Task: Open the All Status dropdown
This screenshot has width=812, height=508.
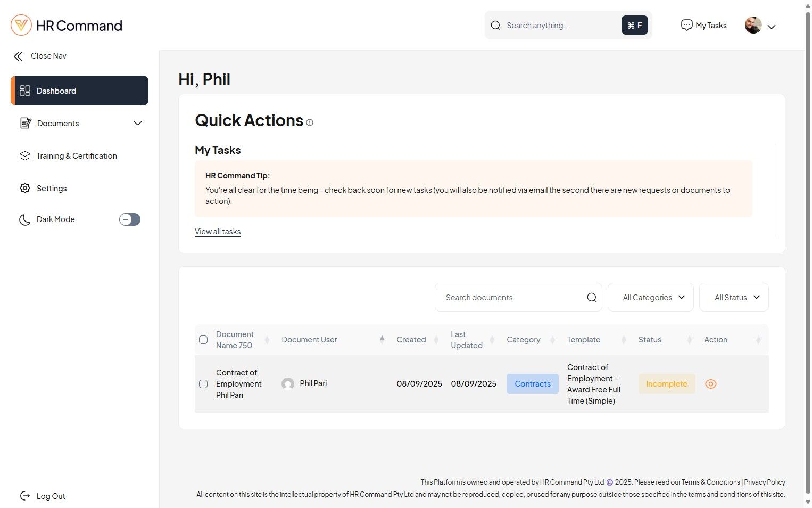Action: (733, 298)
